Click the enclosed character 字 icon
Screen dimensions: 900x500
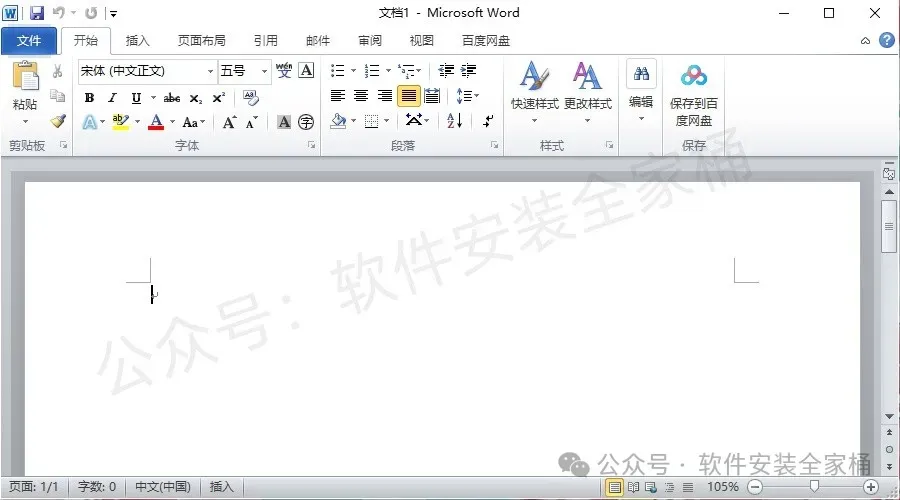coord(306,122)
